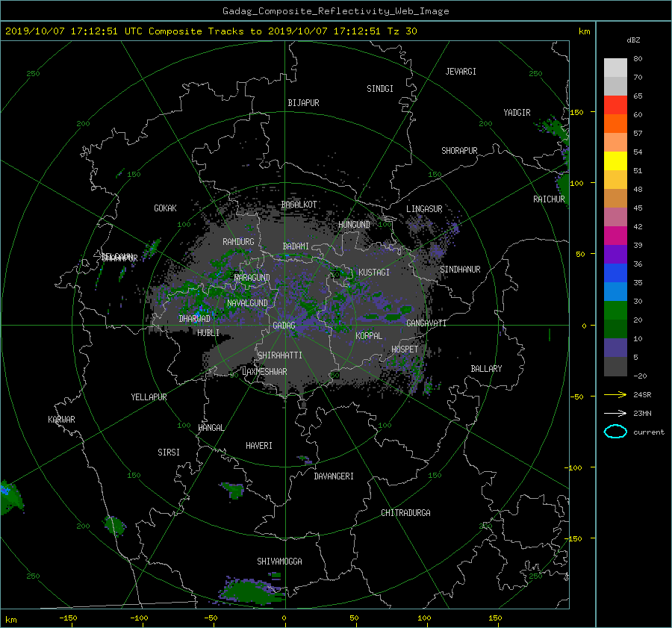Click the KUSTAGI city label

point(374,273)
